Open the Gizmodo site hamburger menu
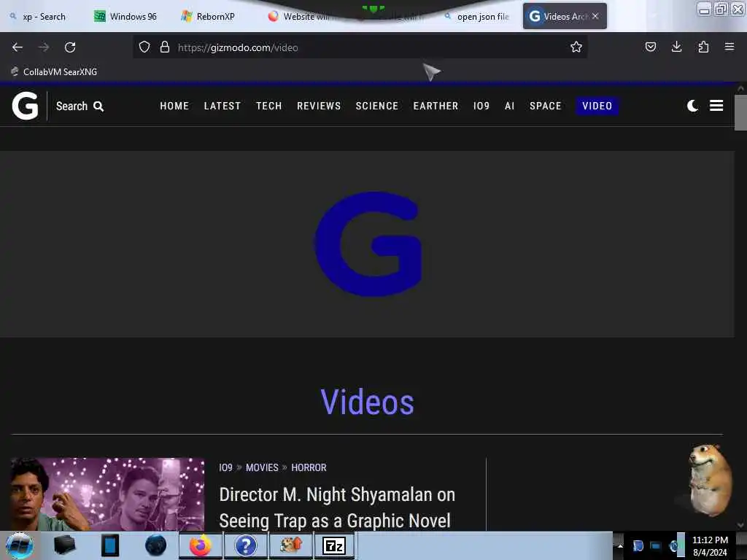This screenshot has height=560, width=747. click(716, 106)
